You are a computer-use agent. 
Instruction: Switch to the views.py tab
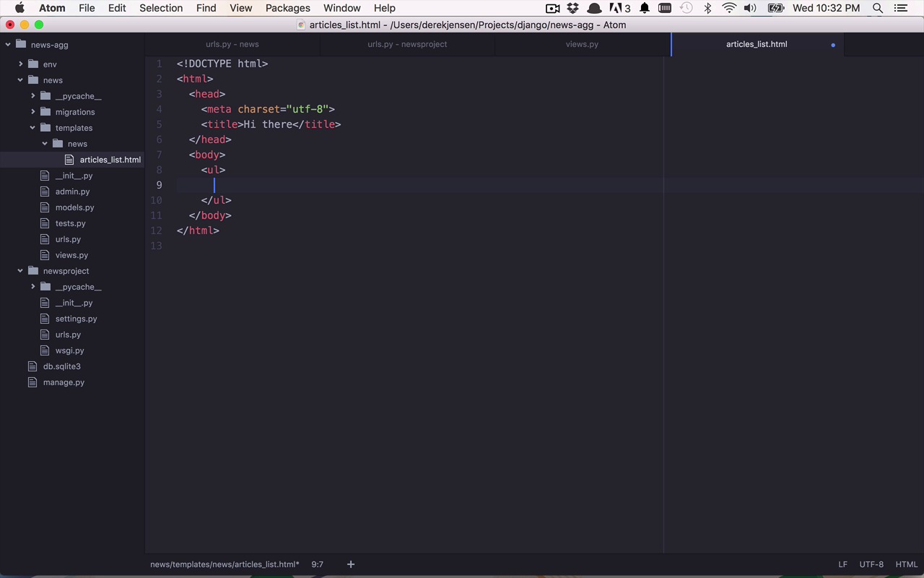coord(582,44)
